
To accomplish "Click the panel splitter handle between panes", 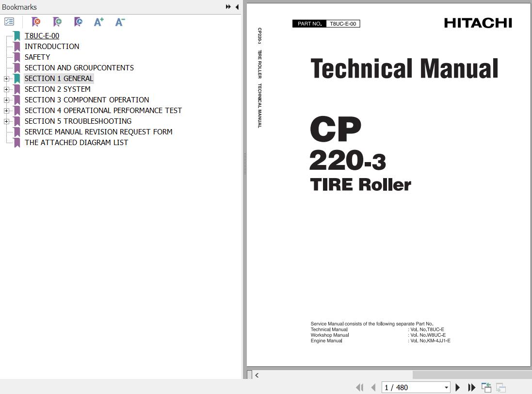I will (x=245, y=164).
